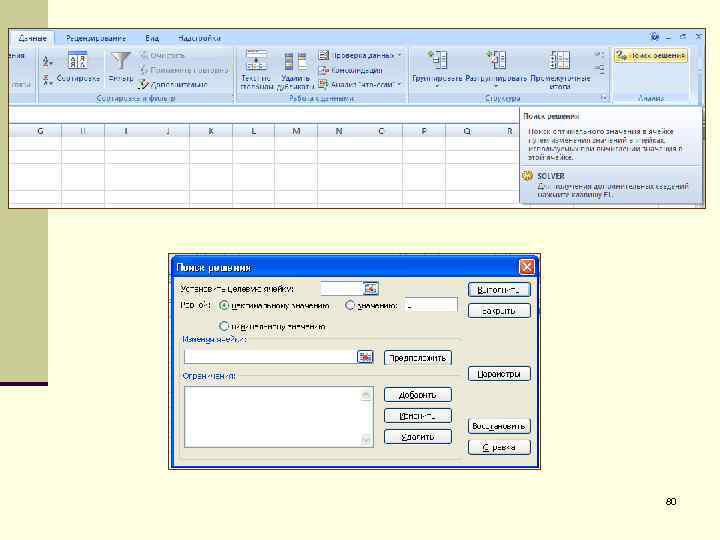
Task: Expand Проверка данных dropdown arrow
Action: [x=399, y=56]
